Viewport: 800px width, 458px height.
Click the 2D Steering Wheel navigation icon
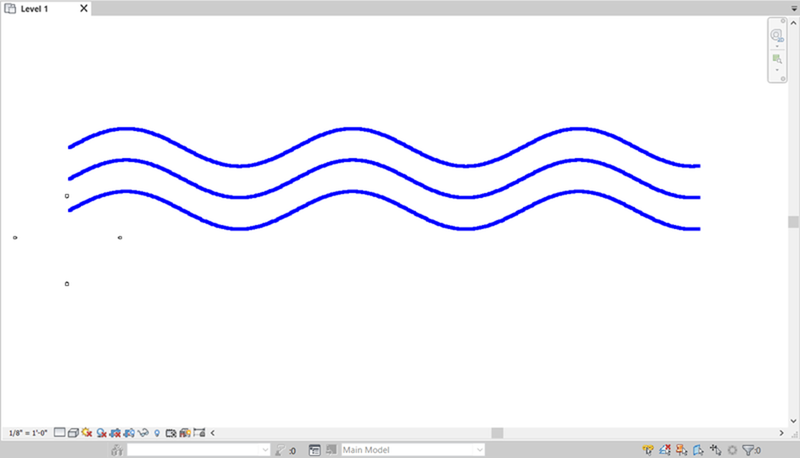777,35
